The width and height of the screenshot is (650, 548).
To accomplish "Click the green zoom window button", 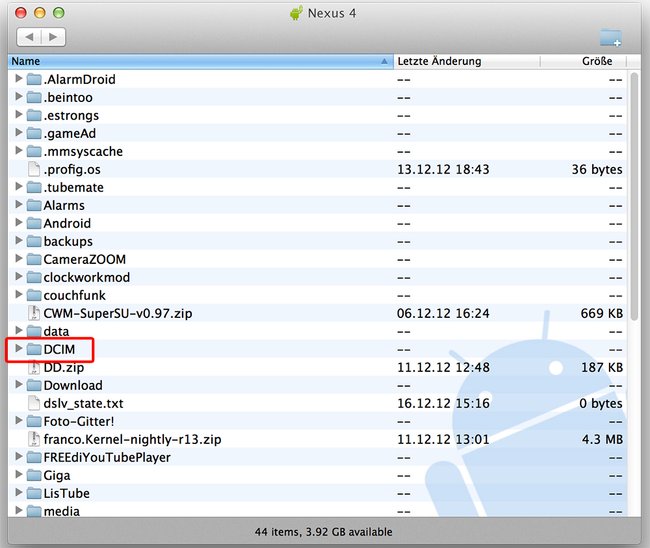I will point(58,13).
